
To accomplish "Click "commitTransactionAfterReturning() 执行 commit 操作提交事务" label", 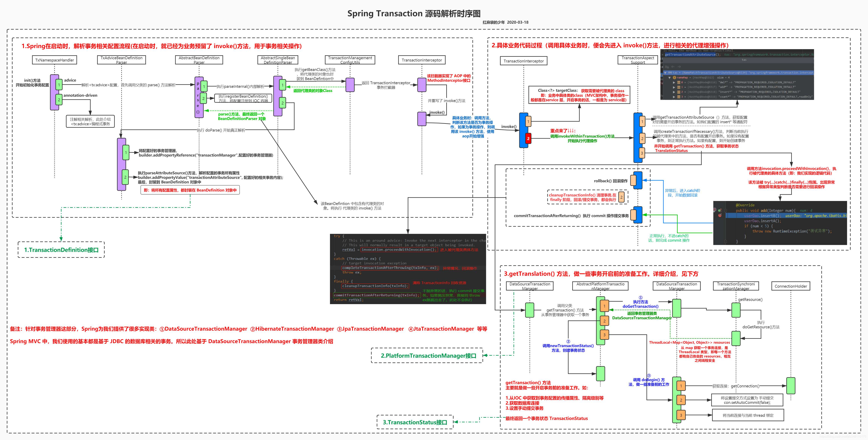I will [x=571, y=216].
